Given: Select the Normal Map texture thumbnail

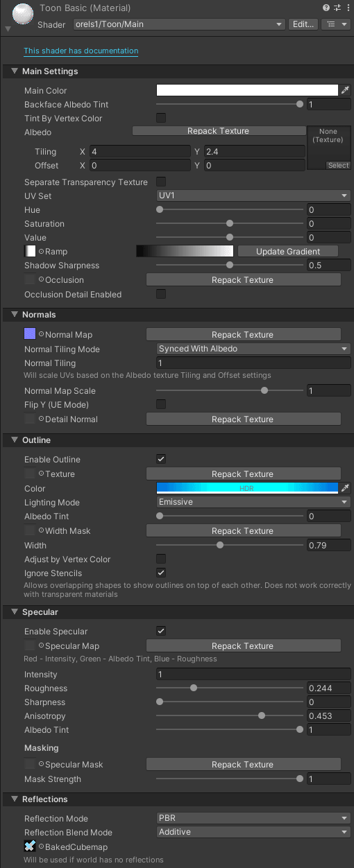Looking at the screenshot, I should pos(30,334).
